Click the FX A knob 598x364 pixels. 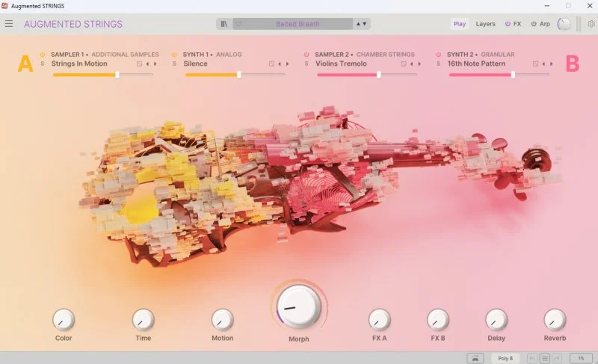click(379, 319)
